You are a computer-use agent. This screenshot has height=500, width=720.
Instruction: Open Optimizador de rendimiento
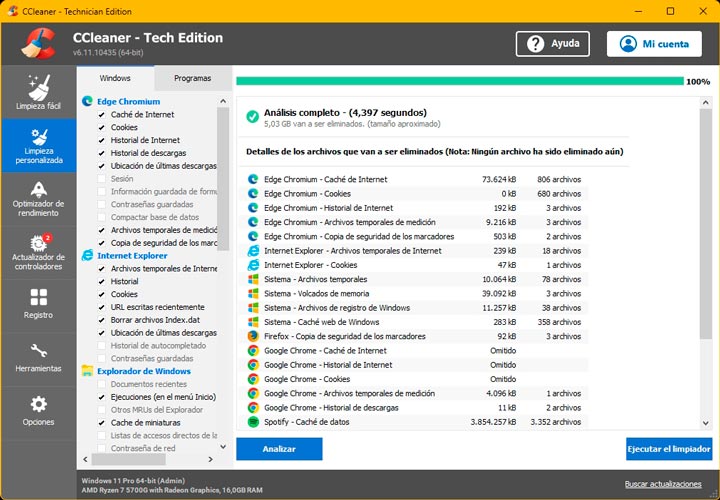click(38, 199)
